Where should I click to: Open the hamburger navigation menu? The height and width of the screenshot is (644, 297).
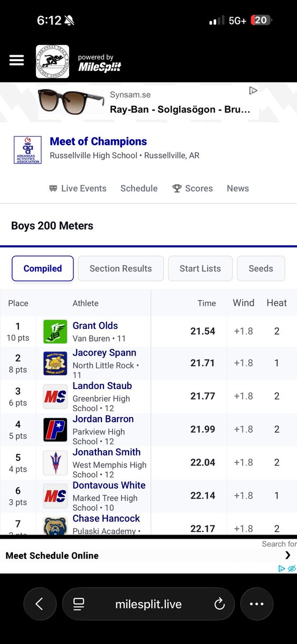click(x=17, y=60)
